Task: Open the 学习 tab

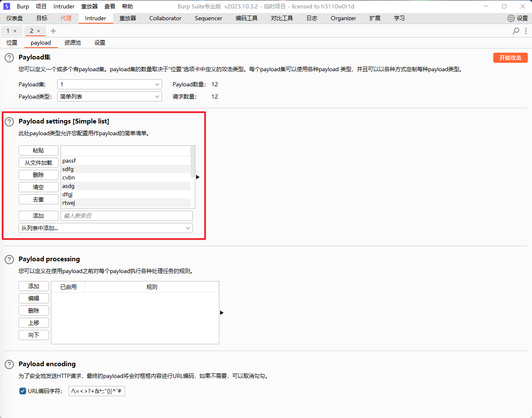Action: (x=399, y=18)
